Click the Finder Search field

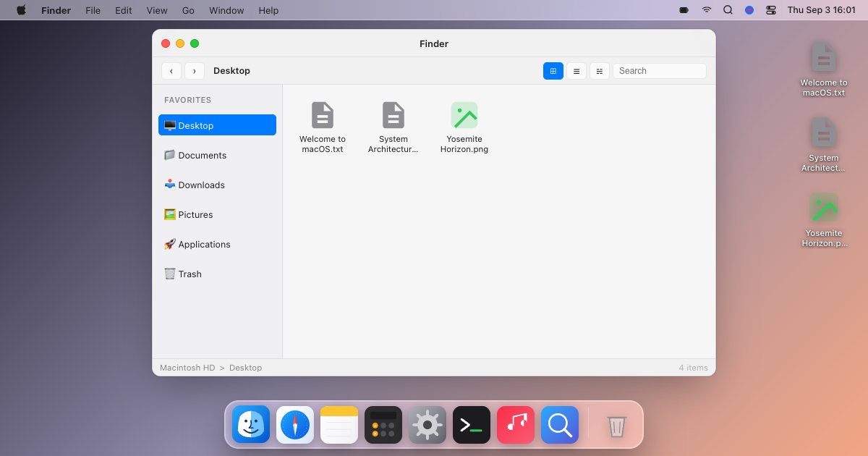(660, 71)
